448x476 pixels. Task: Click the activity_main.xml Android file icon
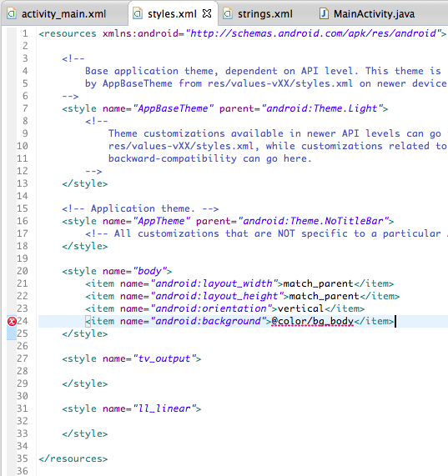click(x=12, y=13)
